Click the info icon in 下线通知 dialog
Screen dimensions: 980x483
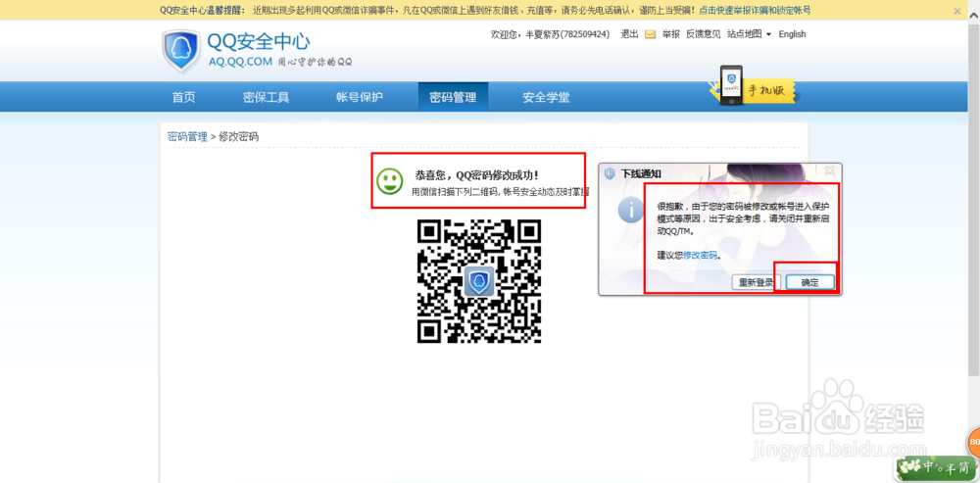click(x=631, y=210)
